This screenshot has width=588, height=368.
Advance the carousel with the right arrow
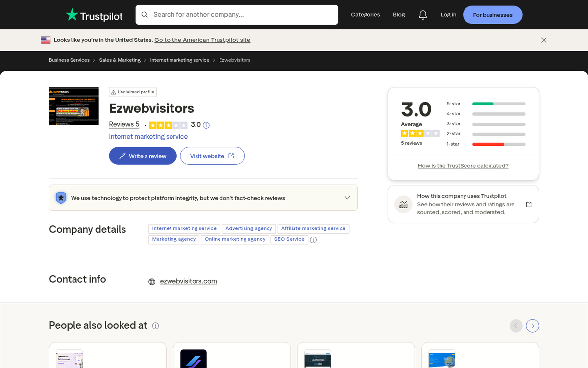coord(532,325)
